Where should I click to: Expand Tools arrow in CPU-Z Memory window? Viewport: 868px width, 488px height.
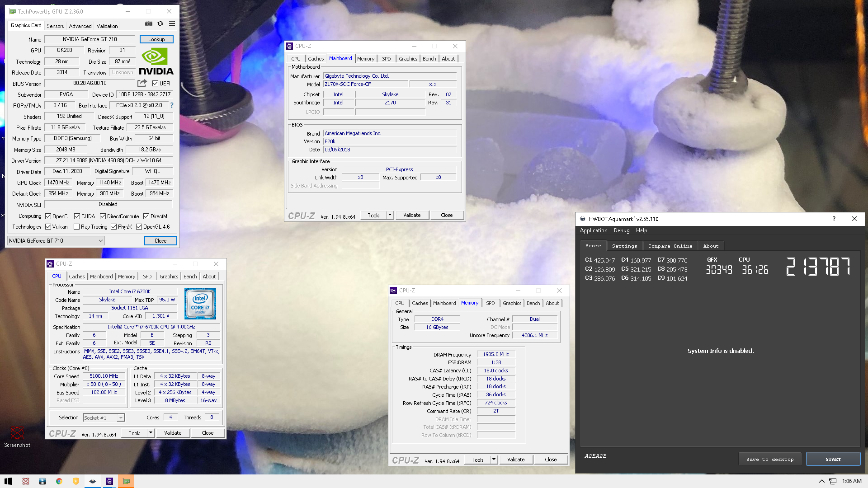pyautogui.click(x=494, y=460)
